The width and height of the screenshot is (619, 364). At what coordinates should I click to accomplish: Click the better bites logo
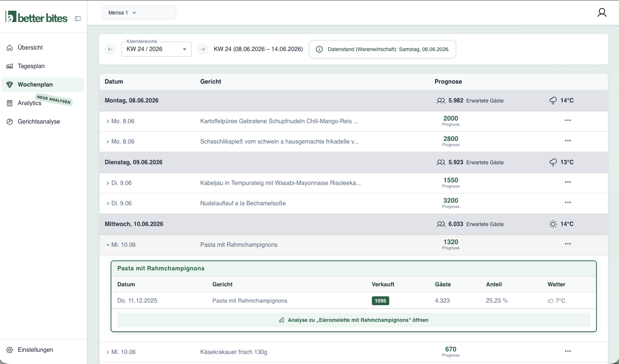click(x=37, y=17)
